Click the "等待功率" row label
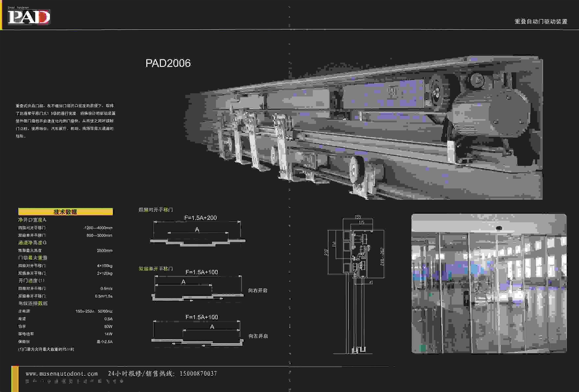 [x=26, y=334]
